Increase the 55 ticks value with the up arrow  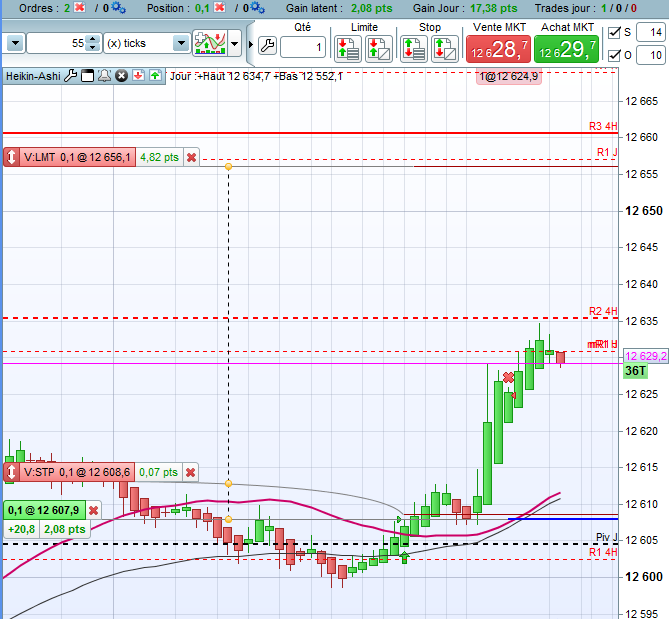[x=93, y=39]
